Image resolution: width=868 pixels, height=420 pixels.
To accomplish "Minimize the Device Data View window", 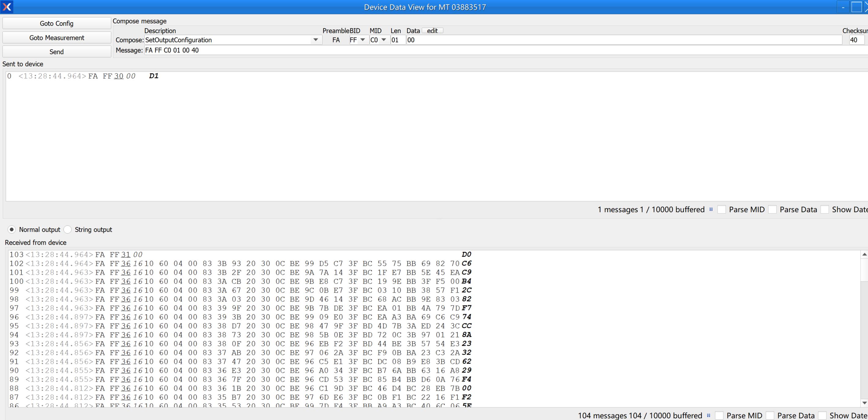I will coord(843,7).
